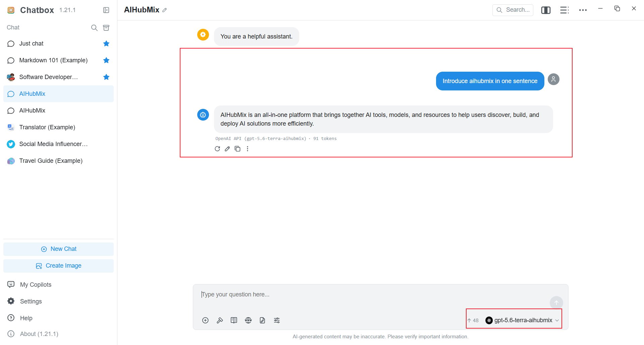Unstar the Software Developer conversation
The width and height of the screenshot is (644, 345).
tap(106, 77)
